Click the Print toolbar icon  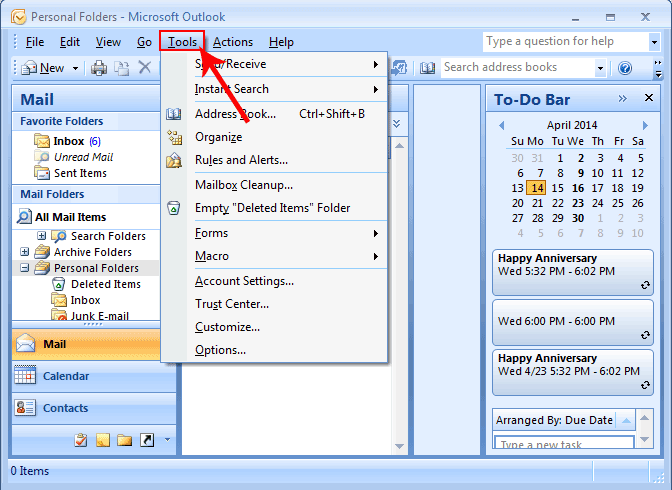[99, 68]
